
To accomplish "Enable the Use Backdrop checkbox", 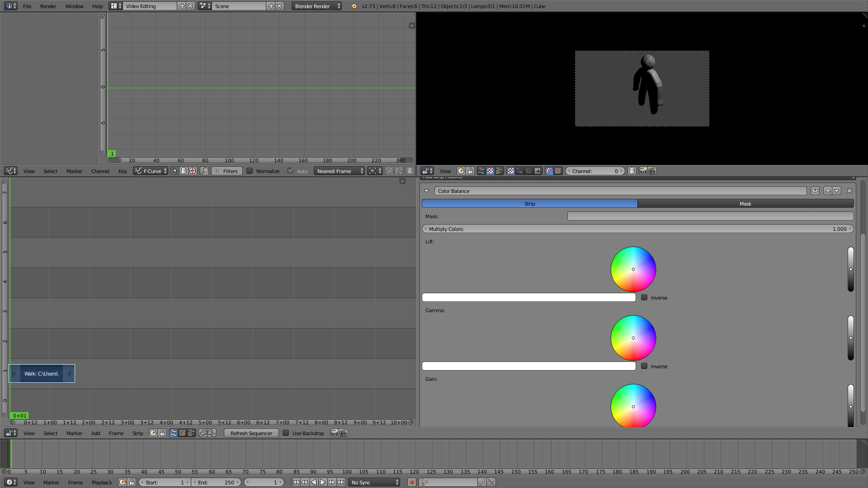I will pos(286,433).
